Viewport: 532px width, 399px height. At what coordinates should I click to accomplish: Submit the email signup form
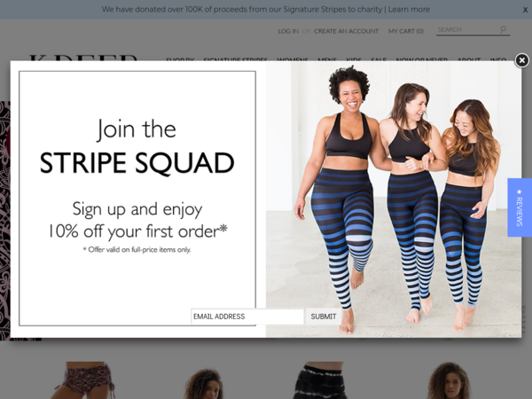[324, 317]
